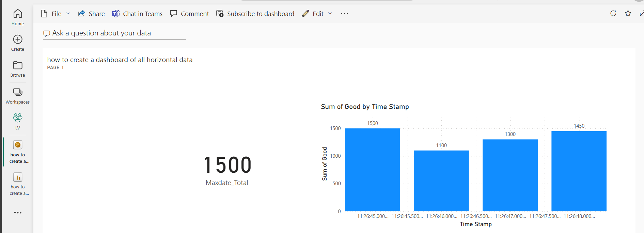The width and height of the screenshot is (644, 233).
Task: Click the Ask a question about your data box
Action: pyautogui.click(x=114, y=33)
